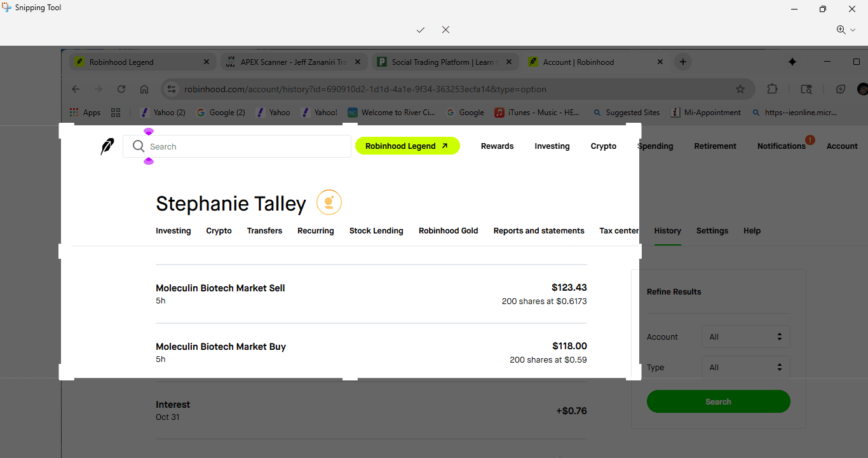Focus the Robinhood Search field
The width and height of the screenshot is (868, 458).
click(236, 146)
